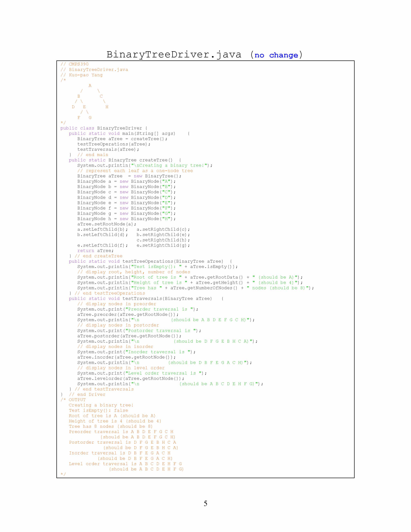Click the '// CMPS390' comment line
Image resolution: width=411 pixels, height=532 pixels.
(x=74, y=64)
